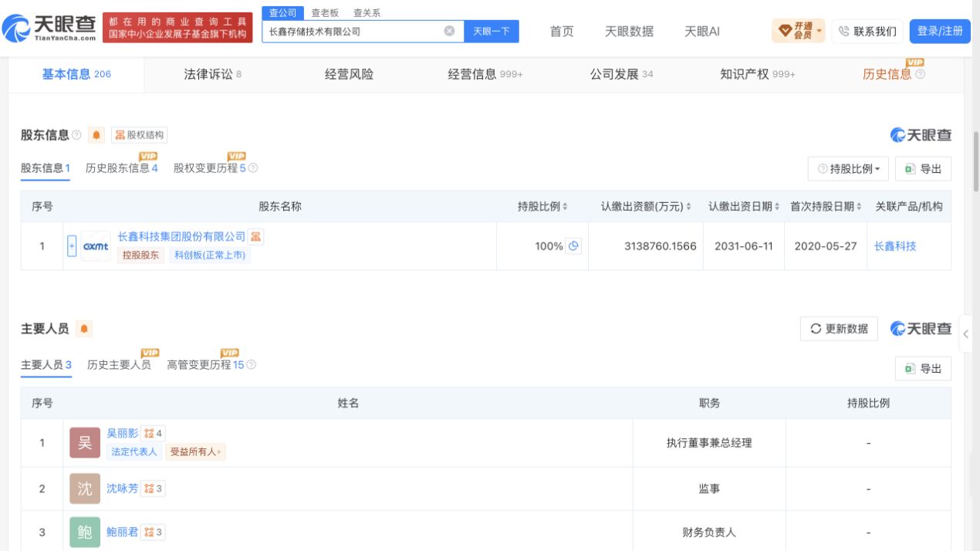
Task: Open related product 长鑫科技 link
Action: point(895,246)
